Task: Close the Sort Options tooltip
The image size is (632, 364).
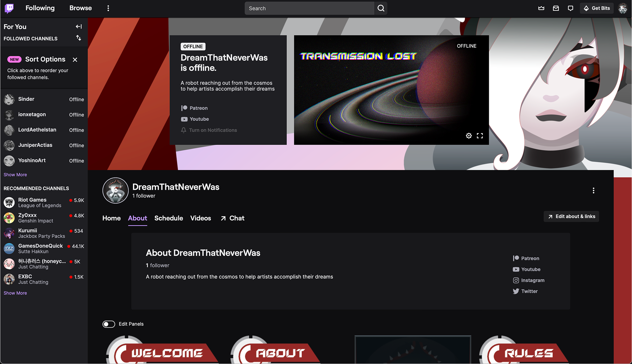Action: 75,60
